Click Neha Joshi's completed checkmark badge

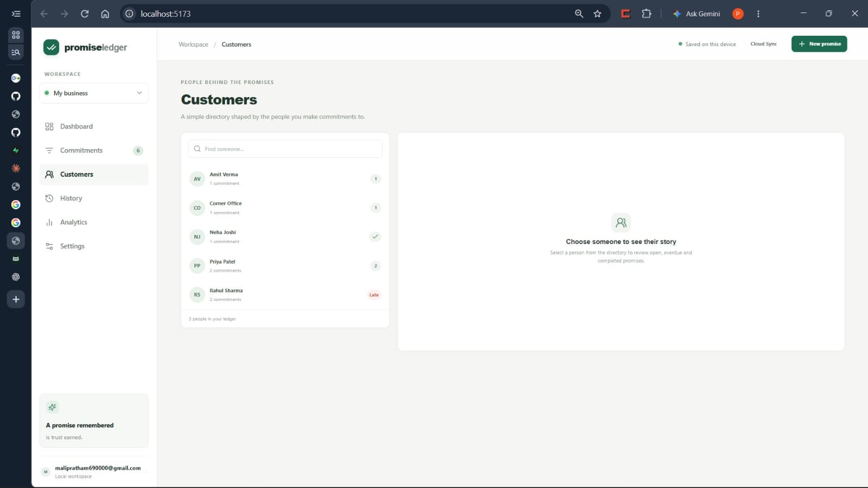(x=375, y=237)
